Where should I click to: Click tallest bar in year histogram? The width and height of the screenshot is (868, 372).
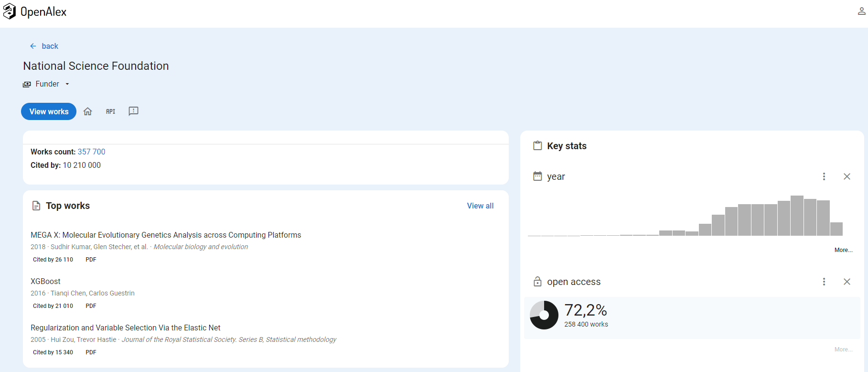click(797, 216)
